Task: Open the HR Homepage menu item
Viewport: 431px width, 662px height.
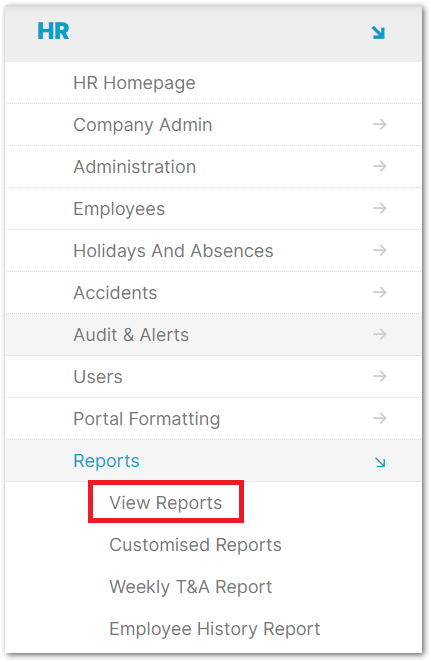Action: tap(134, 83)
